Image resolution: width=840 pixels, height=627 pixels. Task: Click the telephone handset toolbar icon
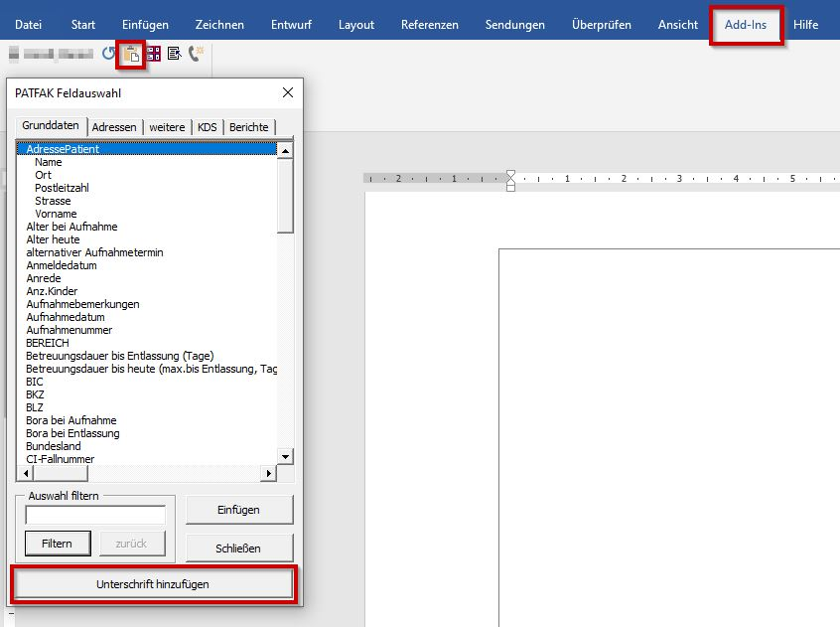[195, 55]
